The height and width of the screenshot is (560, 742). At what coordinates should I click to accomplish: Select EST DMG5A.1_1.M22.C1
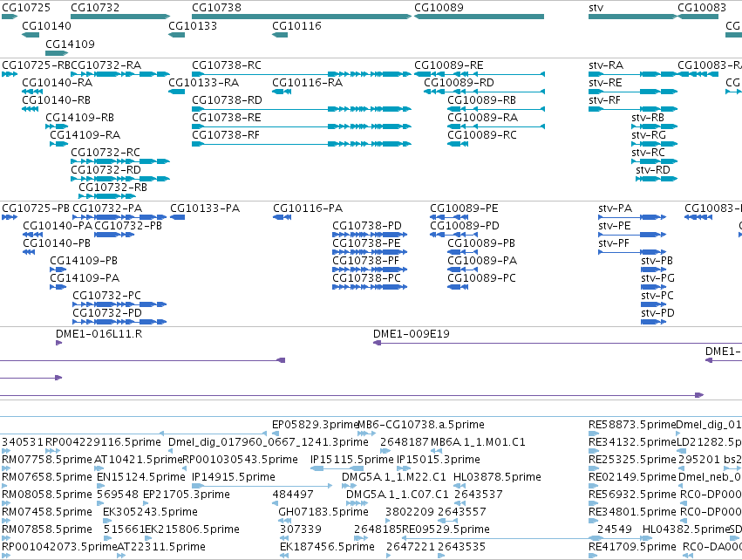tap(349, 486)
